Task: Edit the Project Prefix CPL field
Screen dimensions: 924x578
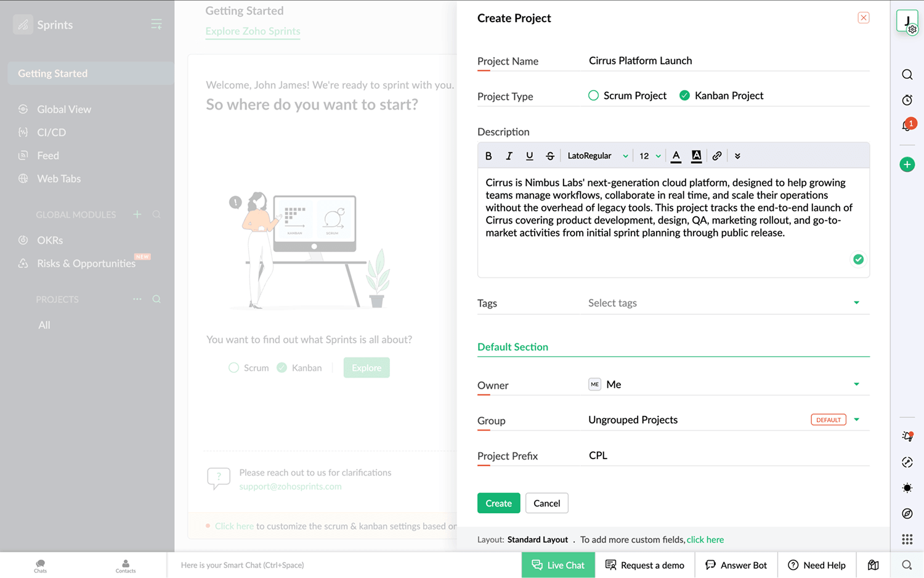Action: (x=729, y=455)
